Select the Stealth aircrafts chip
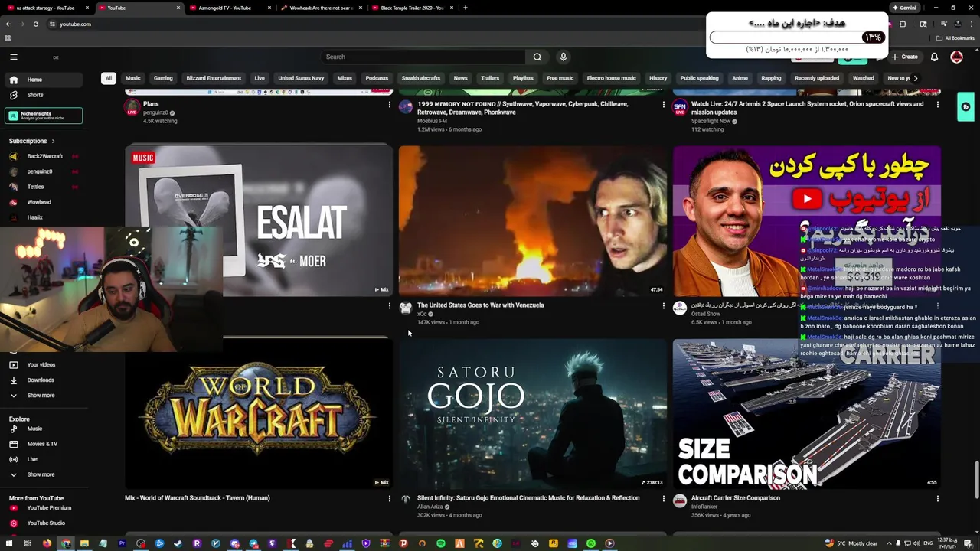 coord(421,78)
